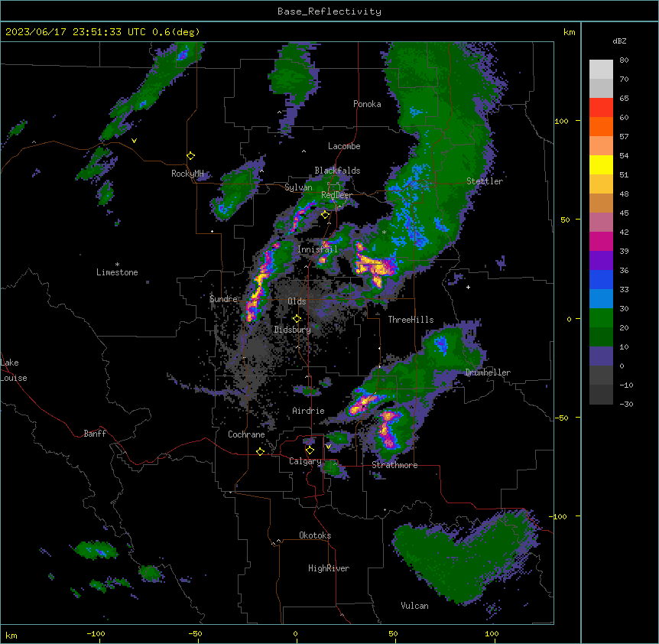The image size is (659, 644).
Task: Click the yellow V marker east of Calgary diamond
Action: coord(328,447)
